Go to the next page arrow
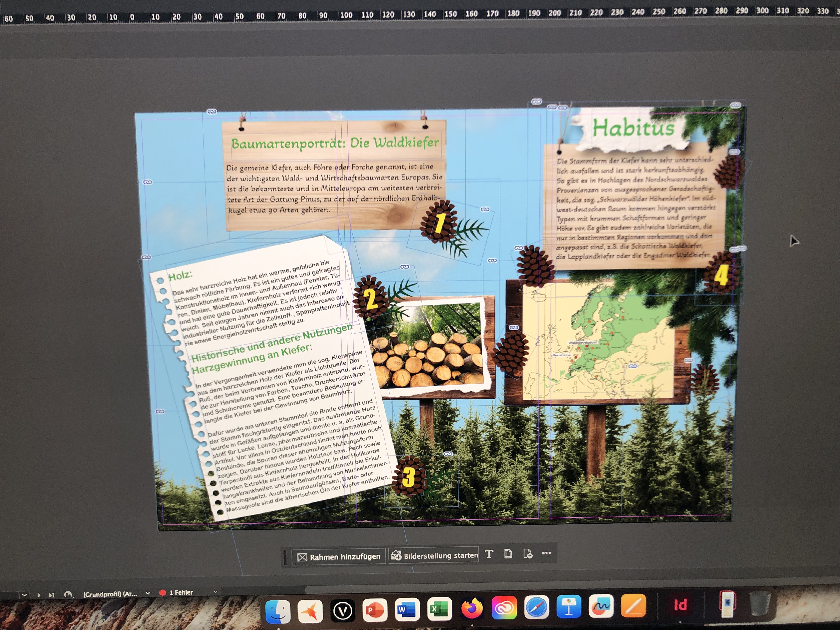Screen dimensions: 840x630 39,595
